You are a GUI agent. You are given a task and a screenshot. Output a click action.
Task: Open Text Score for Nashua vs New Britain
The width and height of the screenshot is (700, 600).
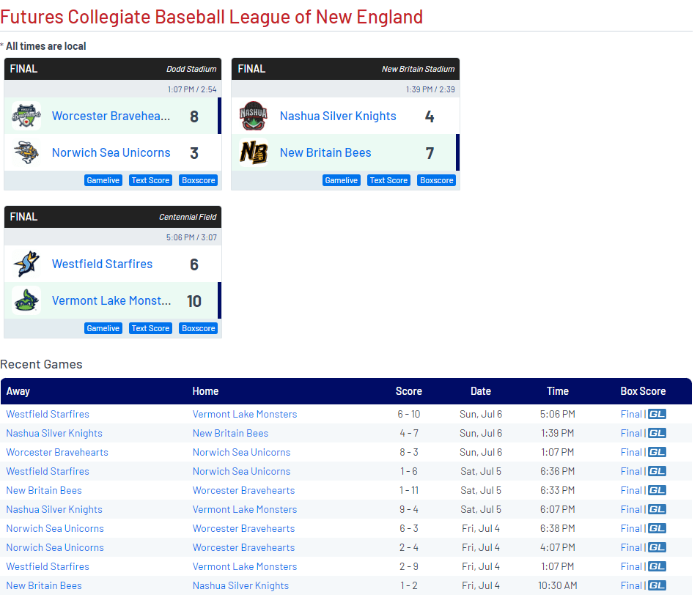point(388,180)
